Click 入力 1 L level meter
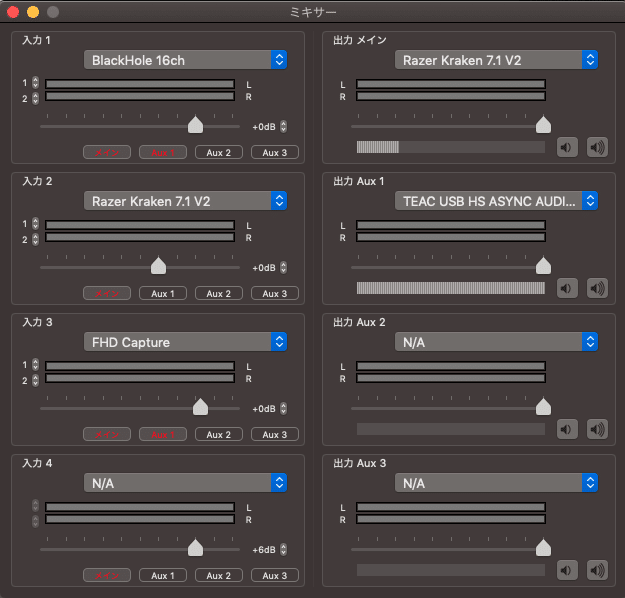Image resolution: width=625 pixels, height=598 pixels. click(x=140, y=84)
